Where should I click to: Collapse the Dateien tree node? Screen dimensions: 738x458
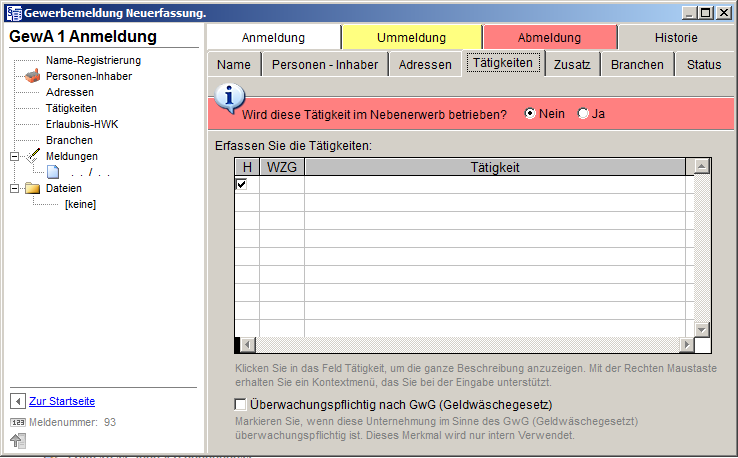coord(14,188)
